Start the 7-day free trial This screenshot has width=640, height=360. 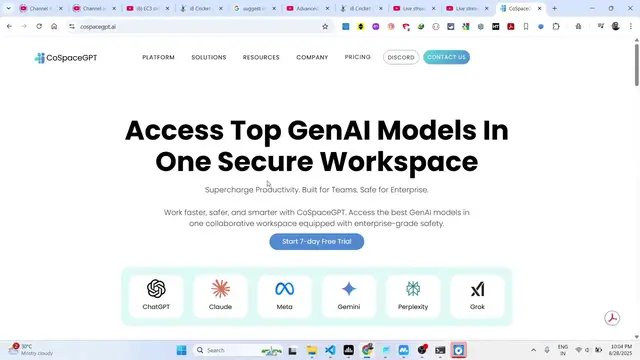pos(317,242)
